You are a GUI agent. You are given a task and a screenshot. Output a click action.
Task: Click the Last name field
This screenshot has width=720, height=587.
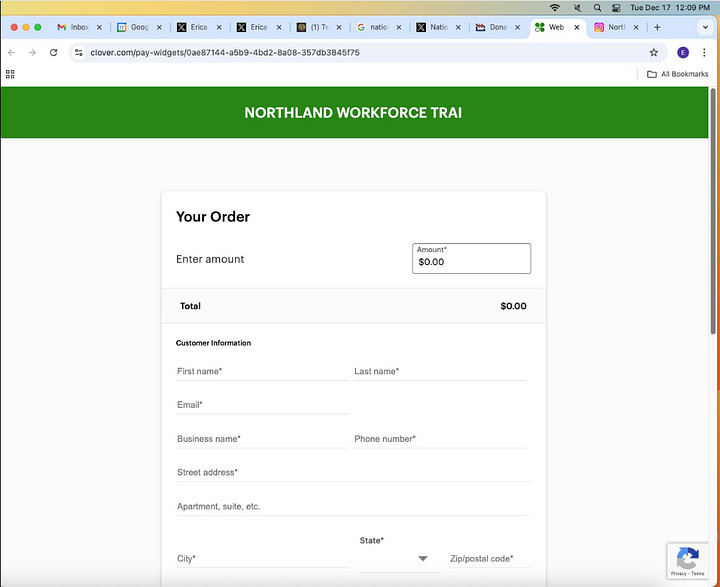tap(440, 372)
